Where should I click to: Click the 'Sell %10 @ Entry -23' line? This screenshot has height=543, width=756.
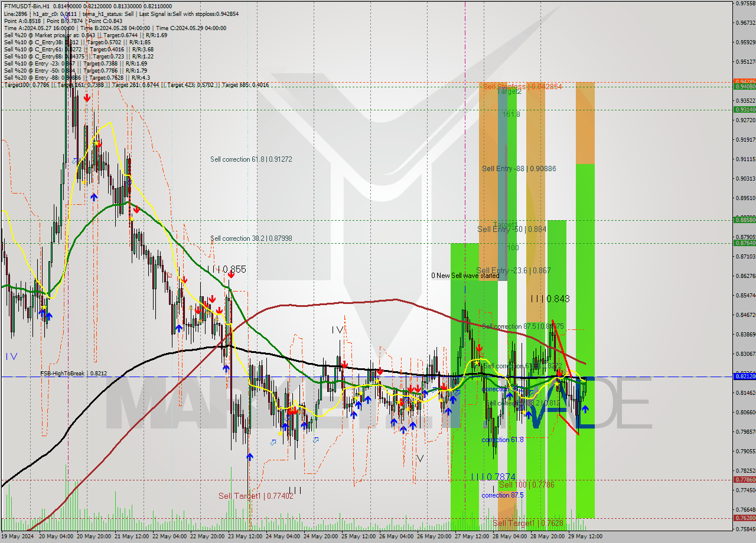[x=75, y=64]
